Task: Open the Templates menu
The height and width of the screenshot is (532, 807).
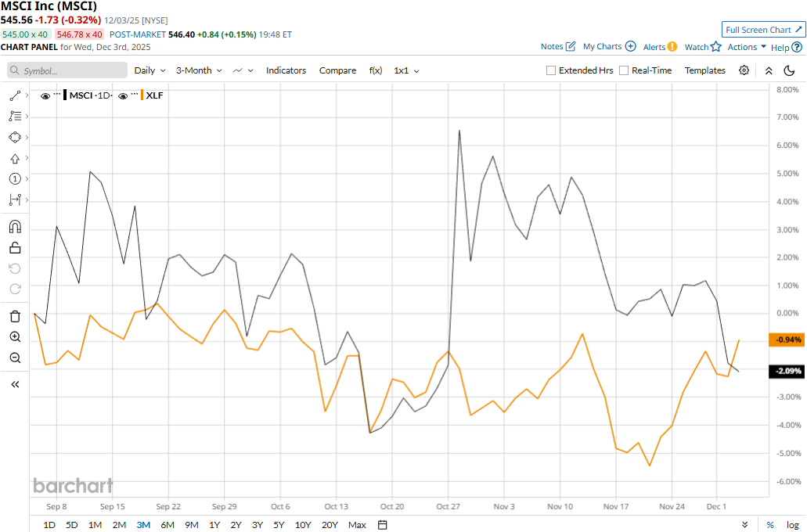Action: click(x=705, y=70)
